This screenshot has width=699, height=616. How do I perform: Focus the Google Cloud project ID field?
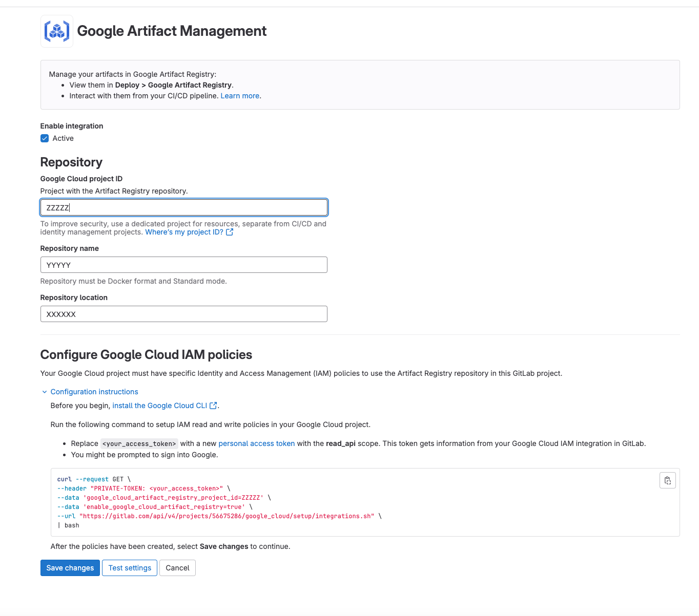point(183,207)
